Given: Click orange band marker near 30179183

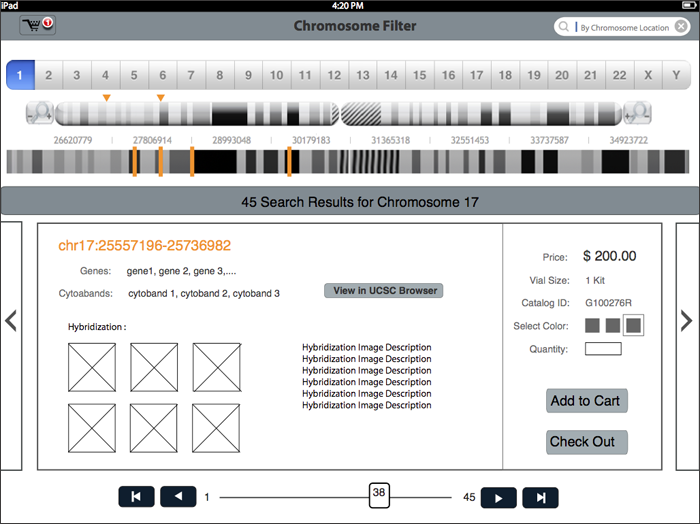Looking at the screenshot, I should (x=289, y=162).
